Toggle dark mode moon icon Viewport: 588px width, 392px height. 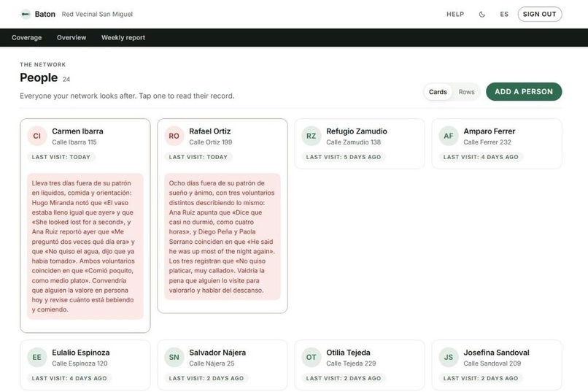point(482,15)
